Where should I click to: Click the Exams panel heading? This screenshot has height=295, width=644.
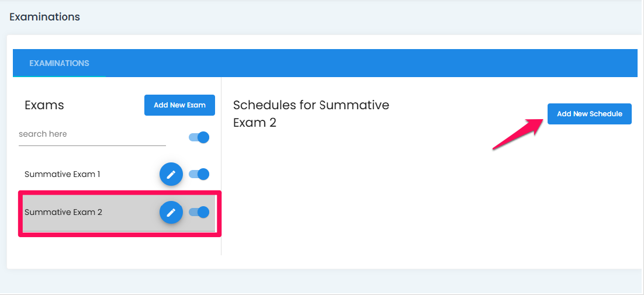44,105
